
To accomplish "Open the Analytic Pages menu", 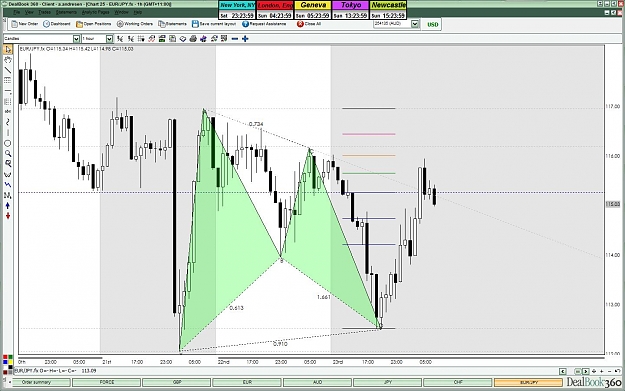I will [x=96, y=12].
